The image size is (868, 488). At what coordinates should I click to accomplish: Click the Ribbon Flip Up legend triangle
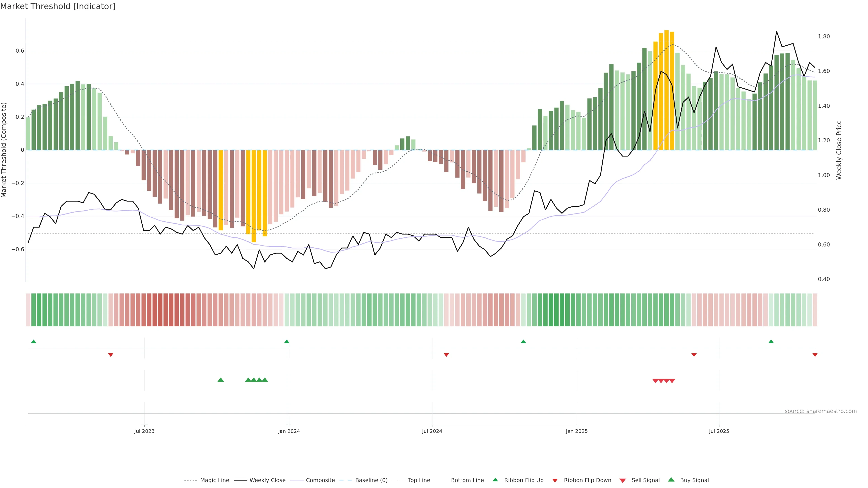click(x=495, y=480)
